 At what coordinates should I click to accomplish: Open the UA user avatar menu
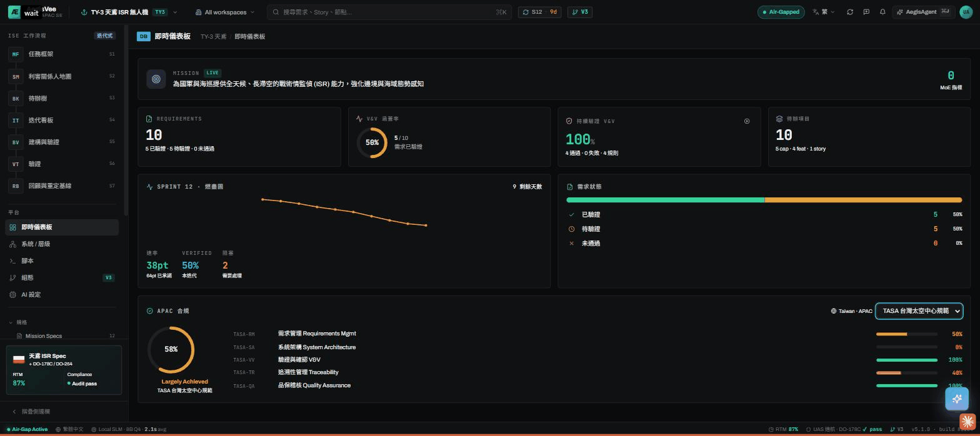pyautogui.click(x=966, y=12)
